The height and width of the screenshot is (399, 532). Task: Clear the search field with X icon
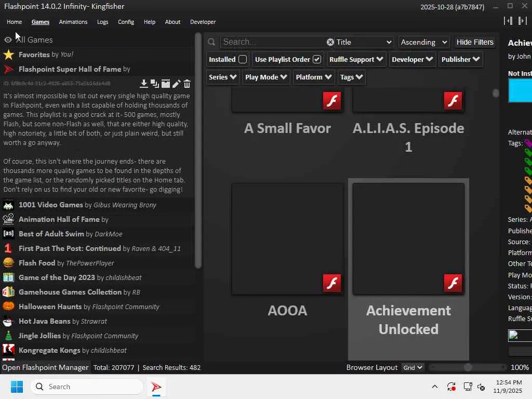330,42
